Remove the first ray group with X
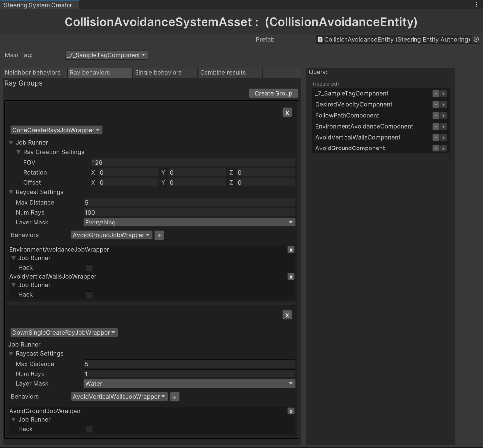 click(287, 113)
